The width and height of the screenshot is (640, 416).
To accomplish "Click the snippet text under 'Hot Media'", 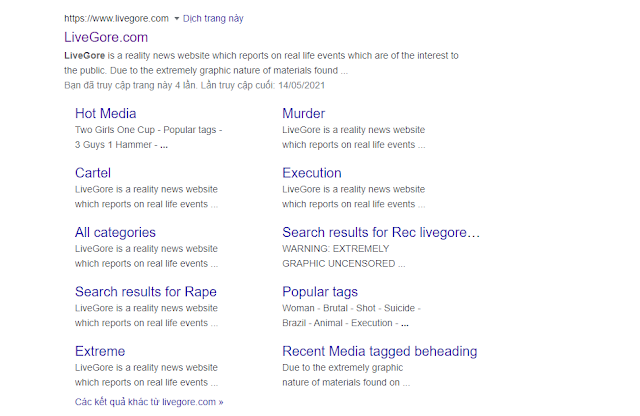I will click(x=148, y=138).
